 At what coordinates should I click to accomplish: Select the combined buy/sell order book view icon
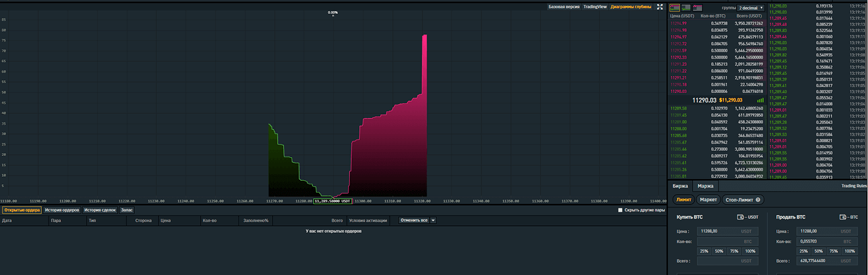pyautogui.click(x=675, y=8)
